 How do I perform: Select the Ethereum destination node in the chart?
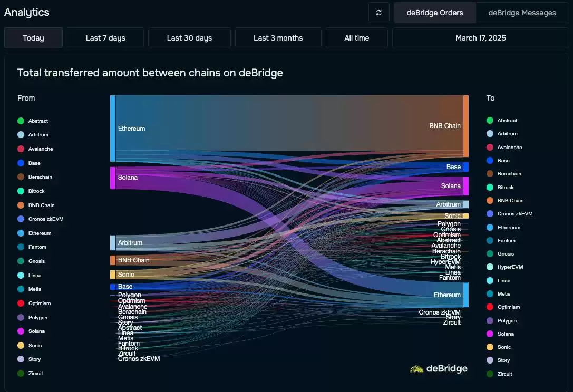point(466,295)
